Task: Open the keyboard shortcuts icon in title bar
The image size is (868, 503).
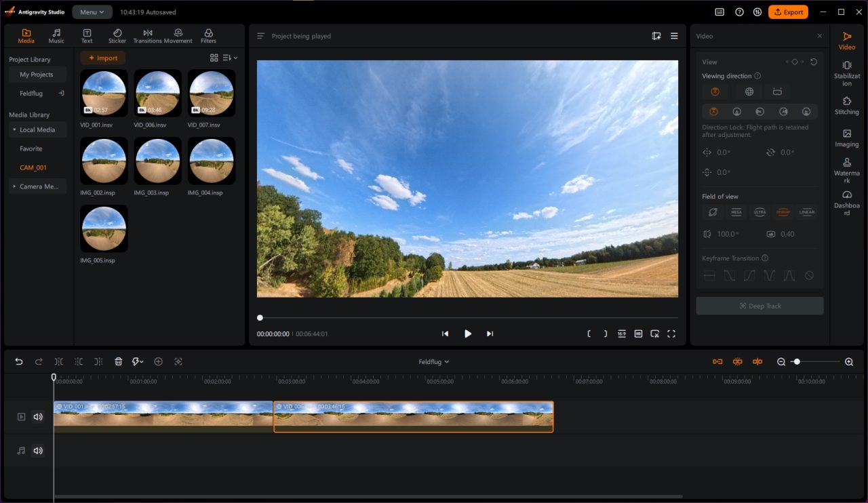Action: pos(719,12)
